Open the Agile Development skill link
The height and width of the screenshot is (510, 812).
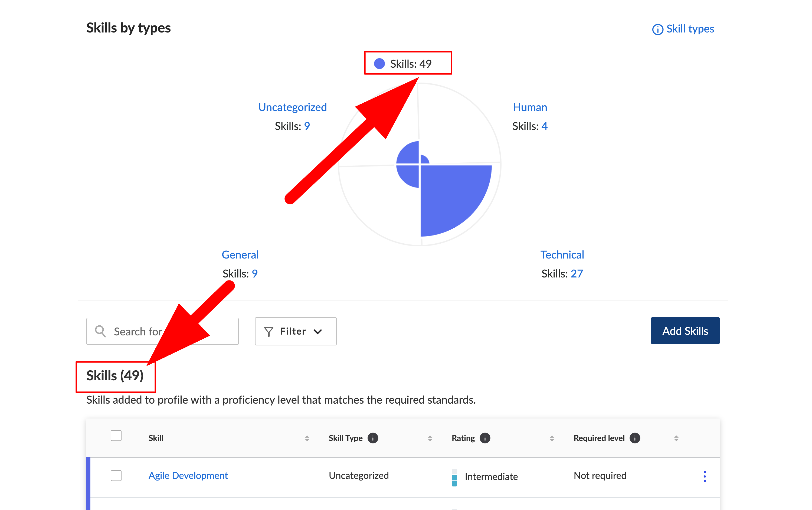(x=188, y=475)
